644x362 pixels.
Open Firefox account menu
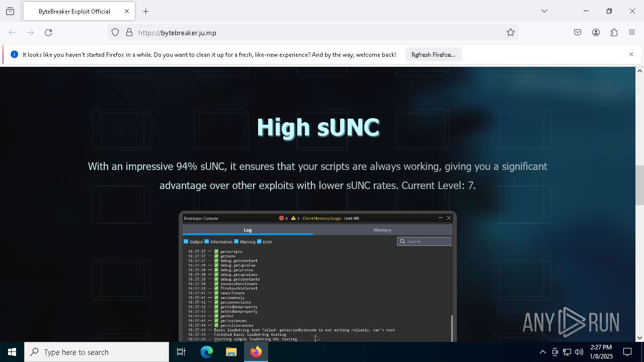click(x=596, y=33)
